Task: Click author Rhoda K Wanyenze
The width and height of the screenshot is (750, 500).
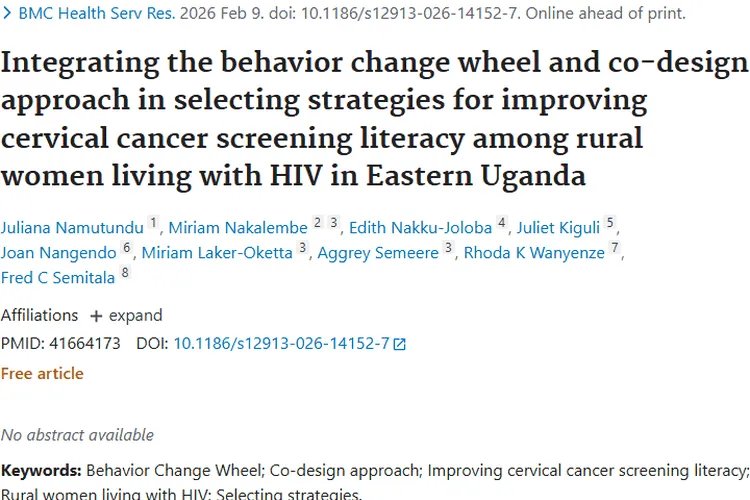Action: point(534,253)
